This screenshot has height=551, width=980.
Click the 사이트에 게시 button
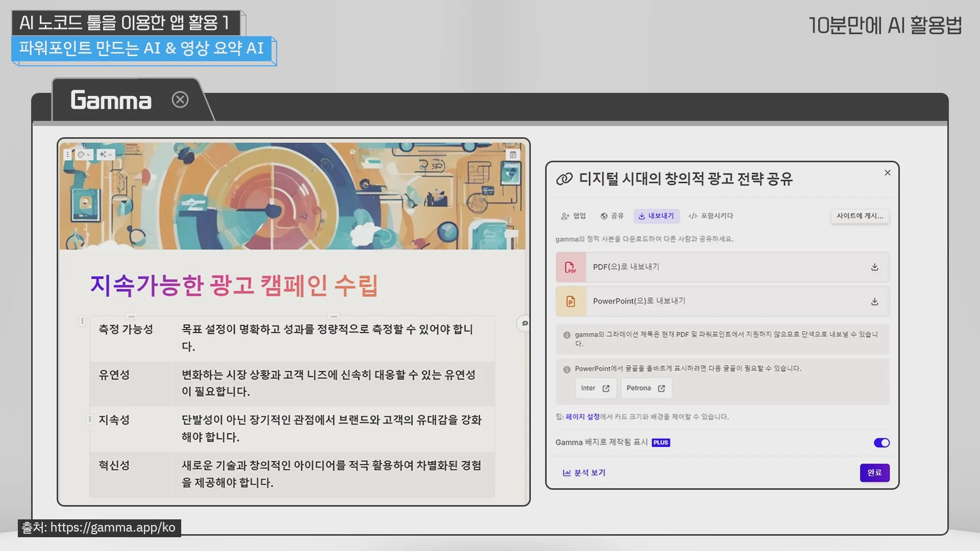point(860,216)
